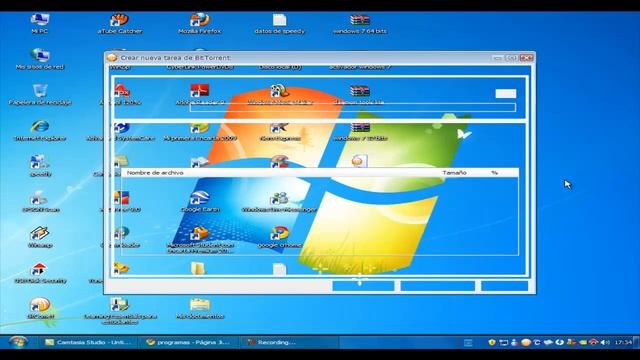The width and height of the screenshot is (640, 360).
Task: Click the small button above the dialog's path field
Action: pos(506,93)
